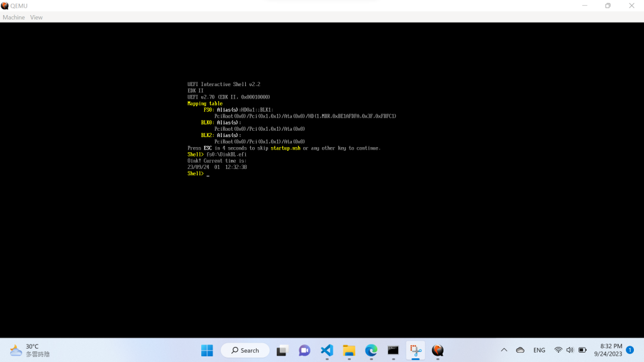Click the 'BLK2:' mapping label

point(208,135)
